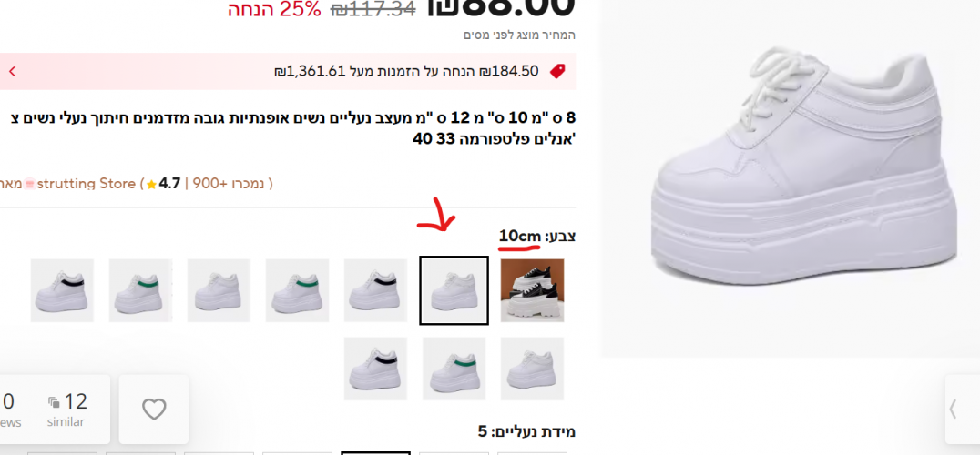Open the strutting Store link

87,184
